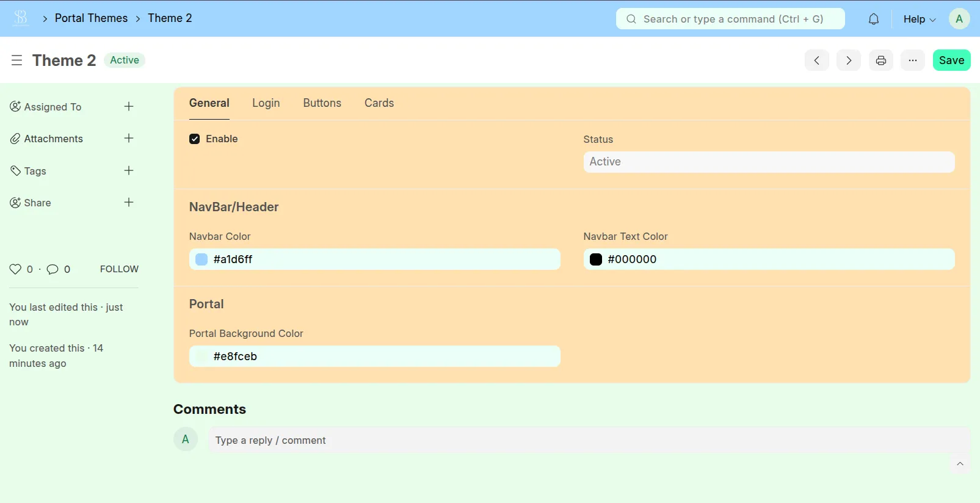Toggle sidebar with hamburger menu icon
The width and height of the screenshot is (980, 503).
tap(17, 60)
